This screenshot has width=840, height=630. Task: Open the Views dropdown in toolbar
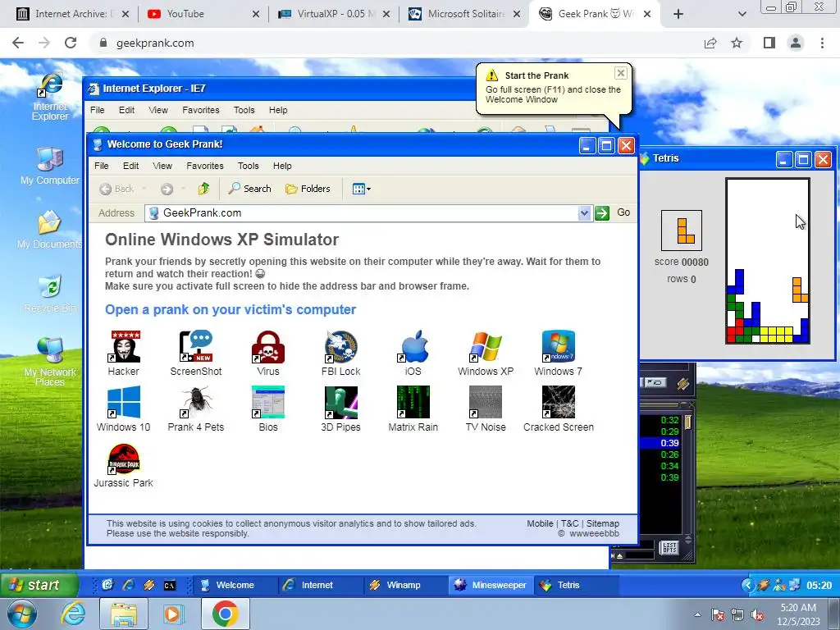[x=362, y=189]
